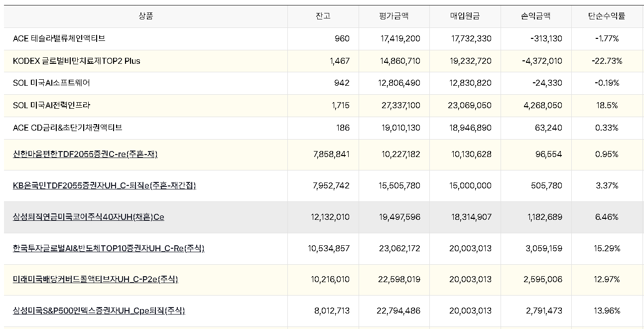This screenshot has height=329, width=644.
Task: Click the balance value 7,858,841
Action: click(x=332, y=155)
